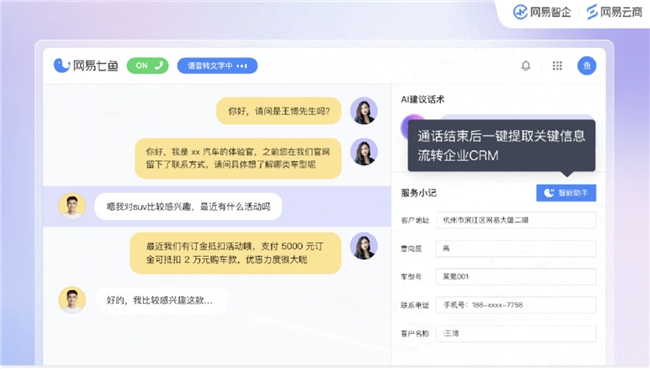Focus the 车型号 field showing 某某001
Viewport: 650px width, 369px height.
click(516, 277)
